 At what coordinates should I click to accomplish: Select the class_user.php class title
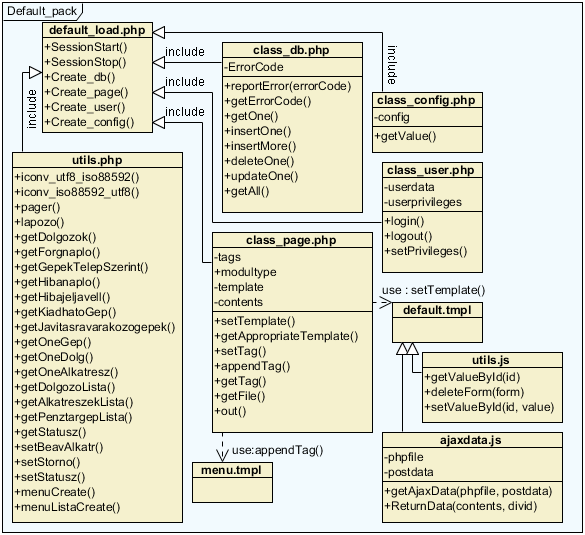click(431, 170)
